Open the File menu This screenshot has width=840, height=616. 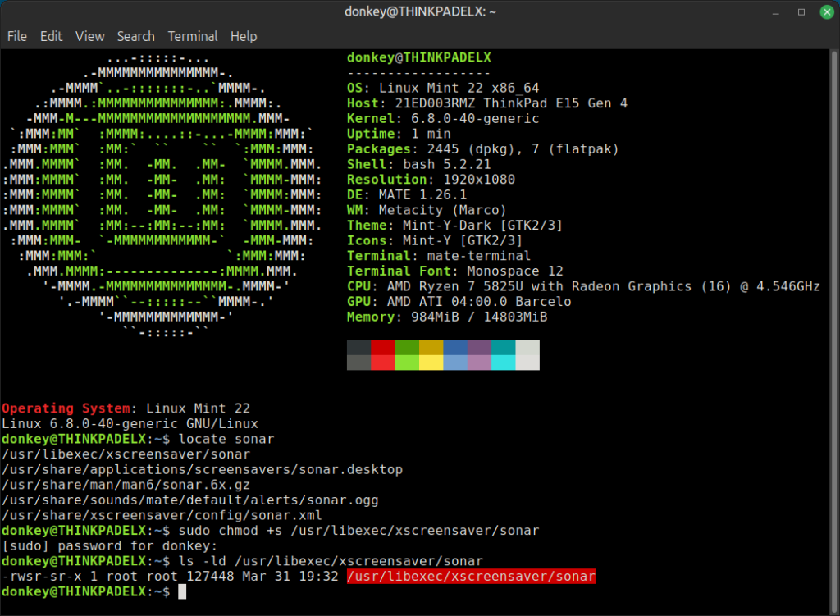16,36
